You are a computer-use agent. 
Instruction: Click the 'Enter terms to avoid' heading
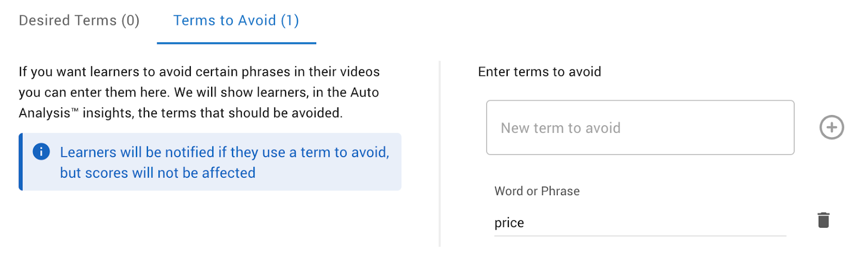click(539, 72)
